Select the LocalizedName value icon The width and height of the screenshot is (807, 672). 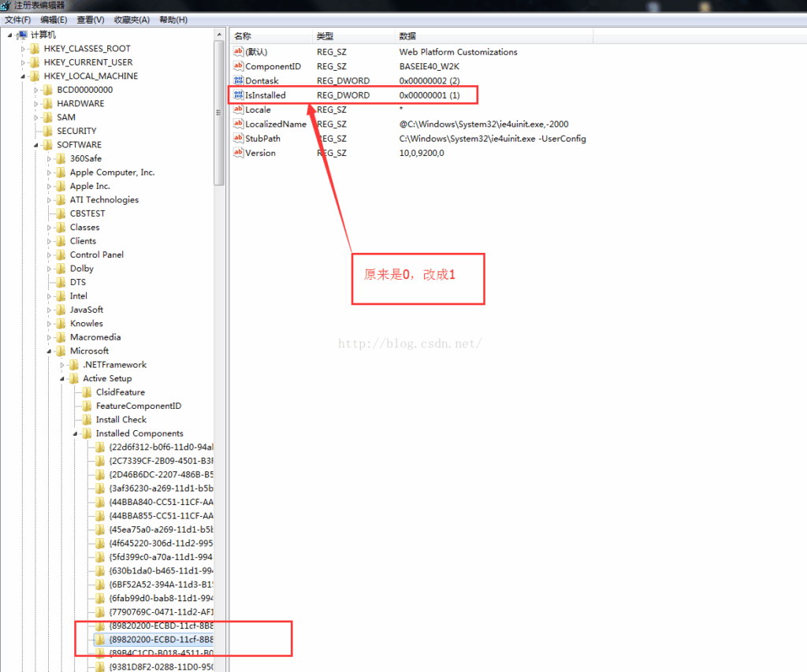[239, 124]
